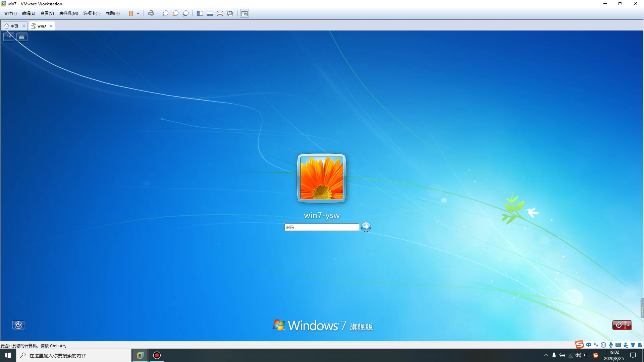Pause the virtual machine with the pause button
Screen dimensions: 644x362
pyautogui.click(x=131, y=13)
